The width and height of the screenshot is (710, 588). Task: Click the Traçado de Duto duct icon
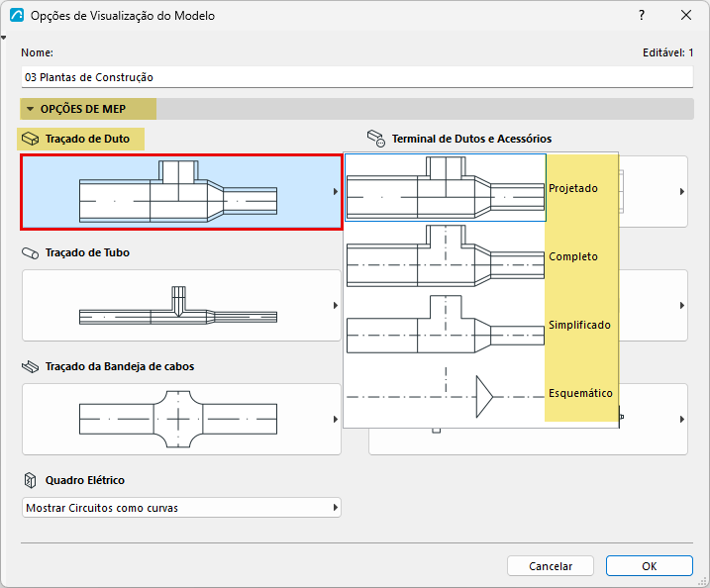[31, 139]
